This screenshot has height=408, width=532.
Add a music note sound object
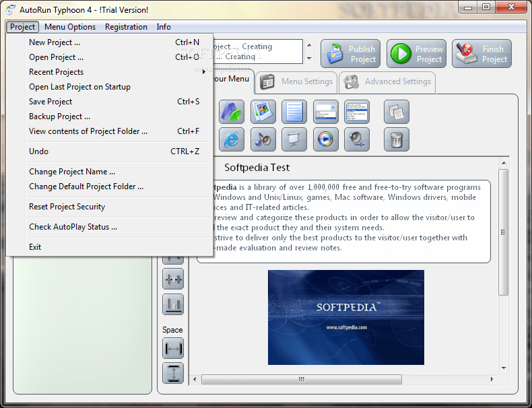pos(263,139)
